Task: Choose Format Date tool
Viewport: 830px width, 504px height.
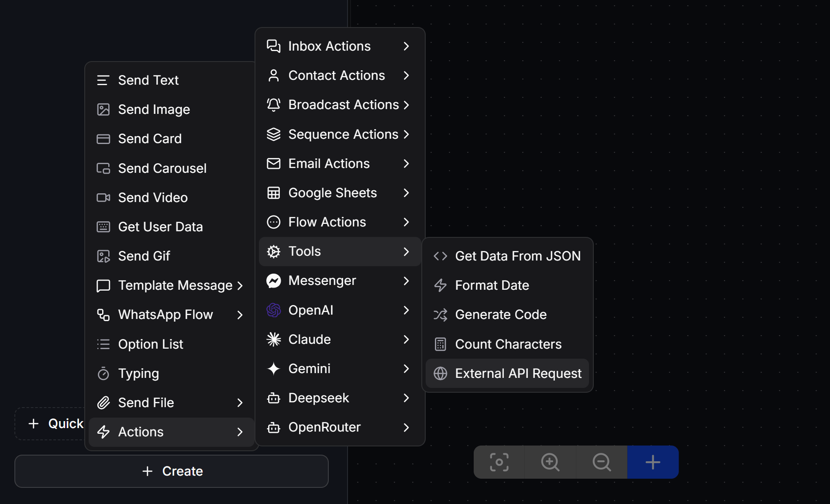Action: (507, 285)
